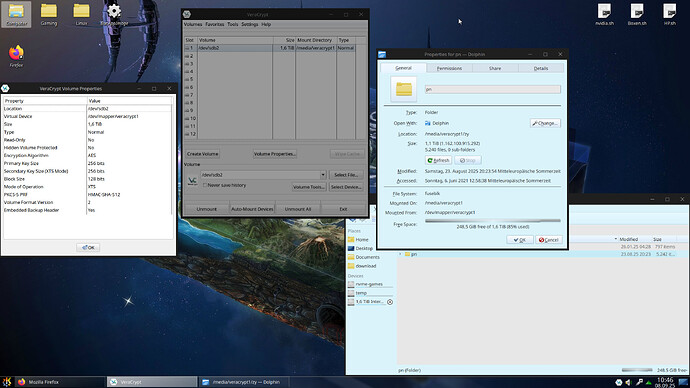This screenshot has height=388, width=690.
Task: Launch Firefox from the desktop icon
Action: [16, 55]
